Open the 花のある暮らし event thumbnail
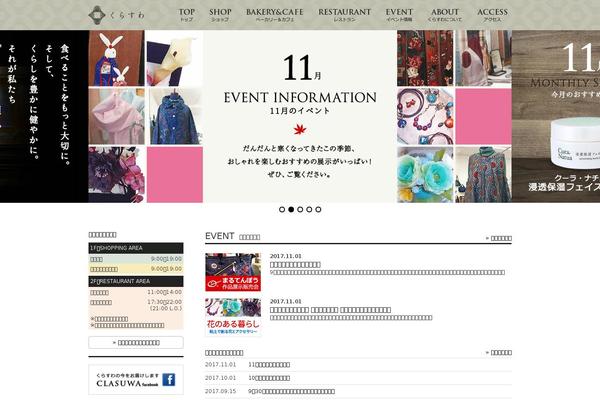The width and height of the screenshot is (600, 400). pyautogui.click(x=233, y=317)
